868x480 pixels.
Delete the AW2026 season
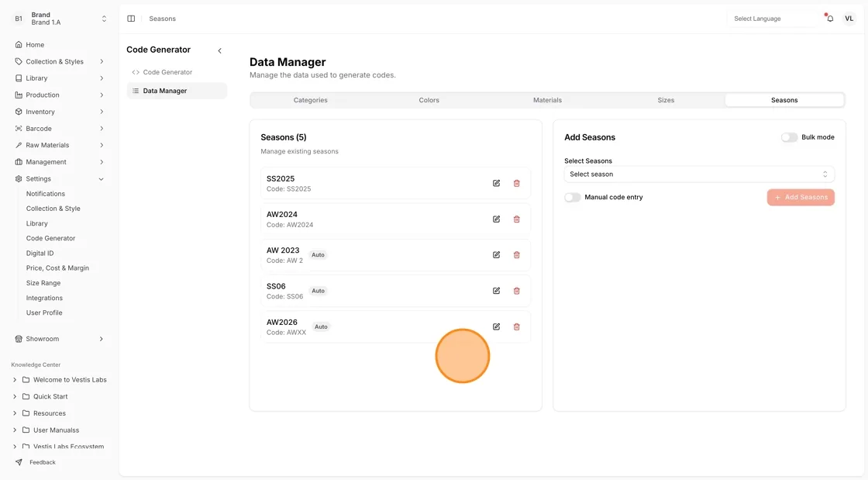click(516, 326)
